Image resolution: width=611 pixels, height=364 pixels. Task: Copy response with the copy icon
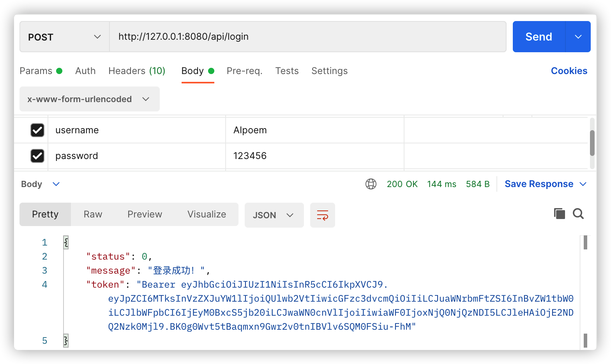click(560, 214)
